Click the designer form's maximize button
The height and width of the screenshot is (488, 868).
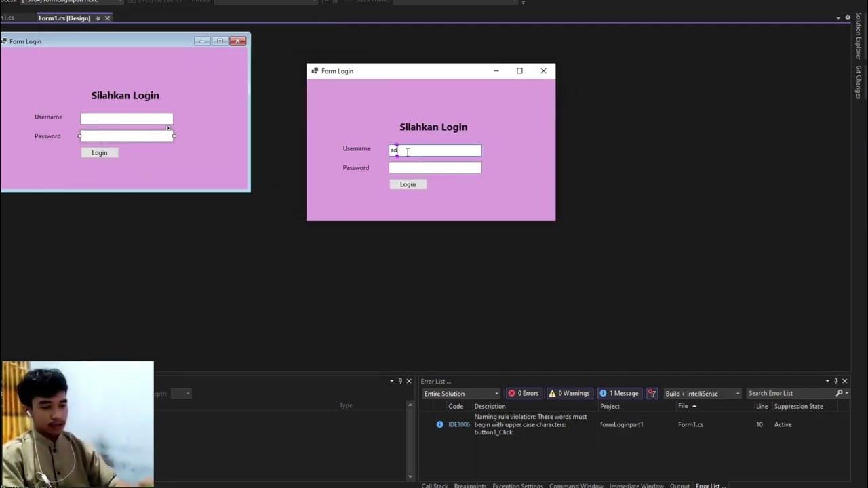(220, 41)
